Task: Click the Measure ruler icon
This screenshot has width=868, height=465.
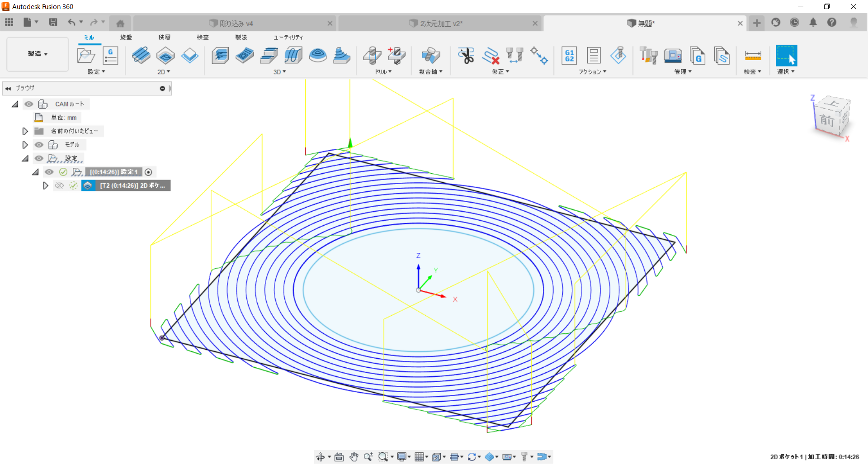Action: coord(753,56)
